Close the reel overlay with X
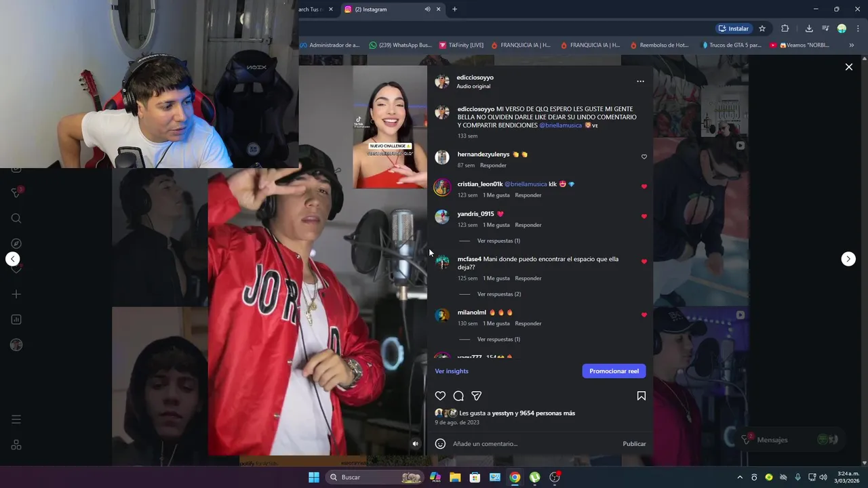Image resolution: width=868 pixels, height=488 pixels. pos(848,67)
